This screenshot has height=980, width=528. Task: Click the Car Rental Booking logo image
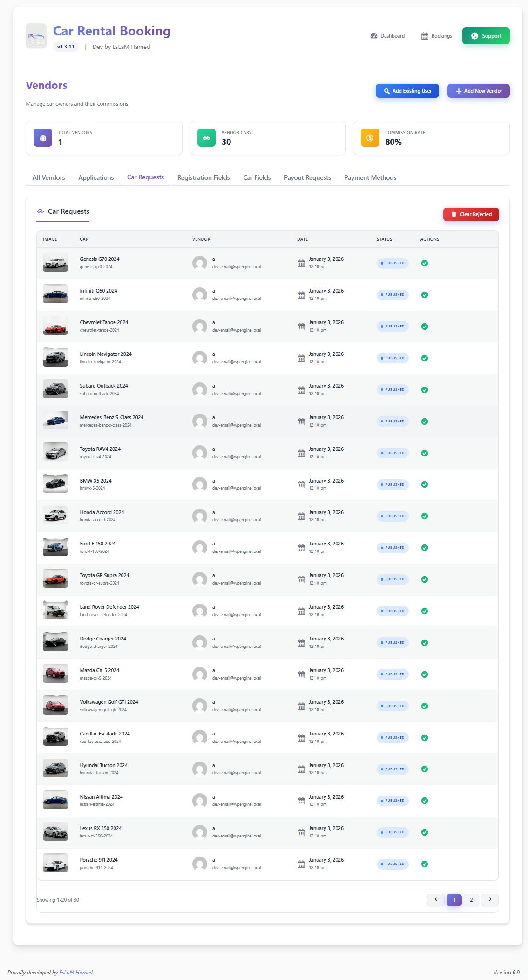pos(36,36)
